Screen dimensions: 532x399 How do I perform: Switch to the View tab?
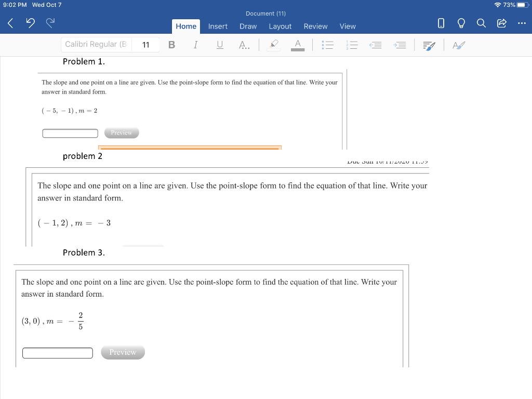348,26
